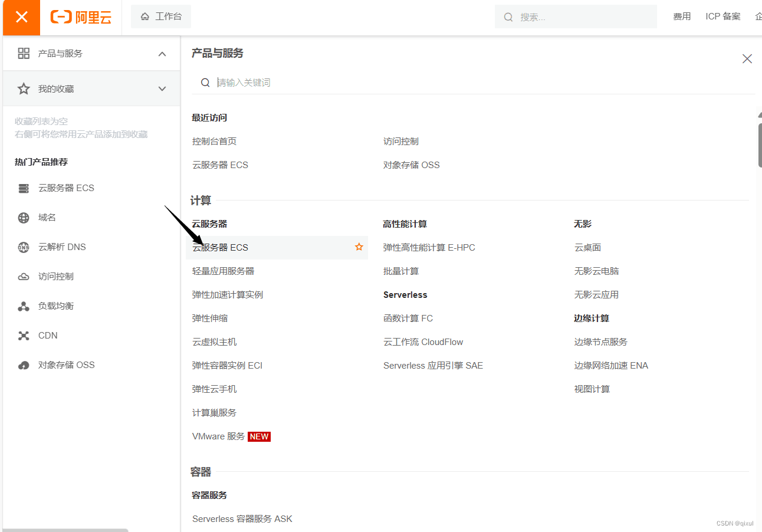The height and width of the screenshot is (532, 762).
Task: Click the orange X menu close icon
Action: click(21, 17)
